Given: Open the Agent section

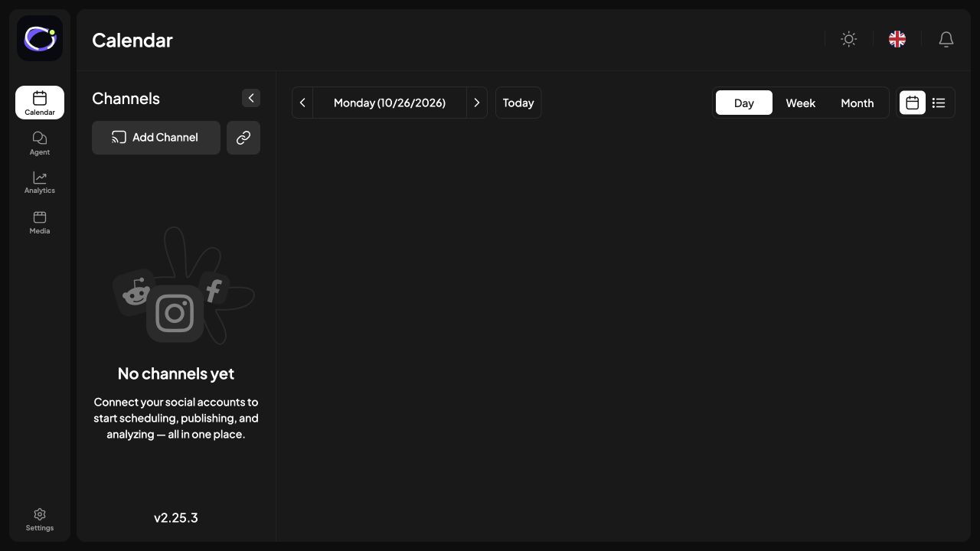Looking at the screenshot, I should click(x=40, y=143).
